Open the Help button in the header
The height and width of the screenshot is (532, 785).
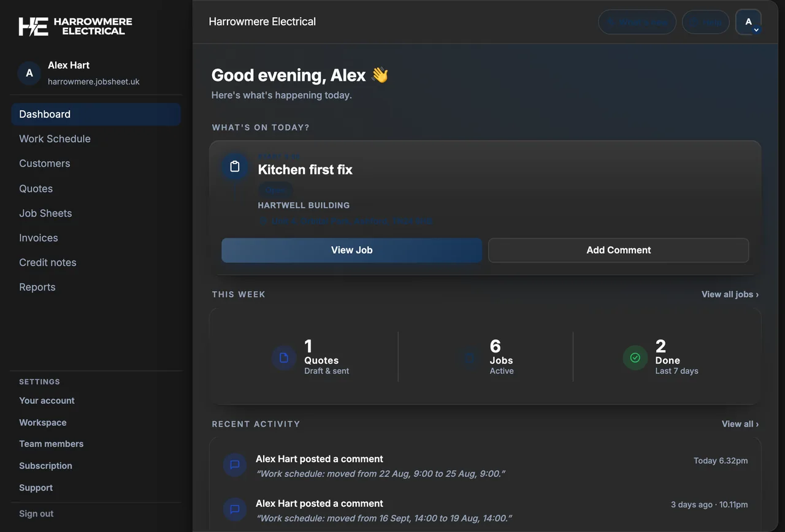705,22
